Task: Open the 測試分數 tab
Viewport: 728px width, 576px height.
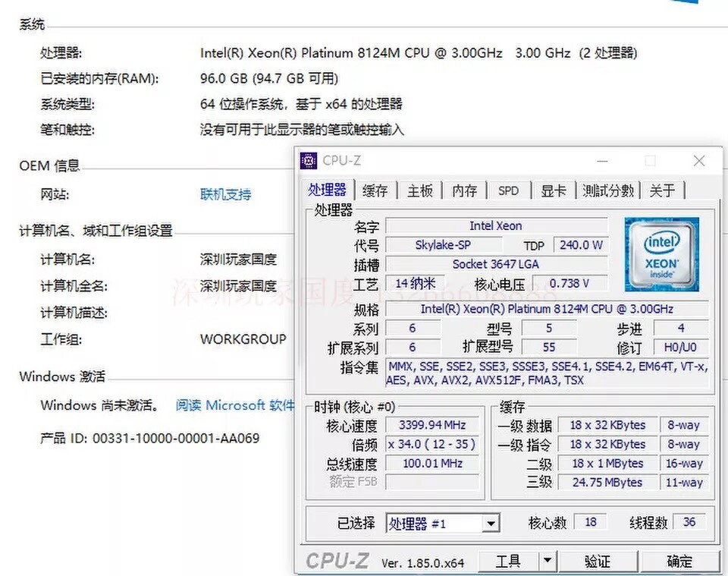Action: click(x=608, y=191)
